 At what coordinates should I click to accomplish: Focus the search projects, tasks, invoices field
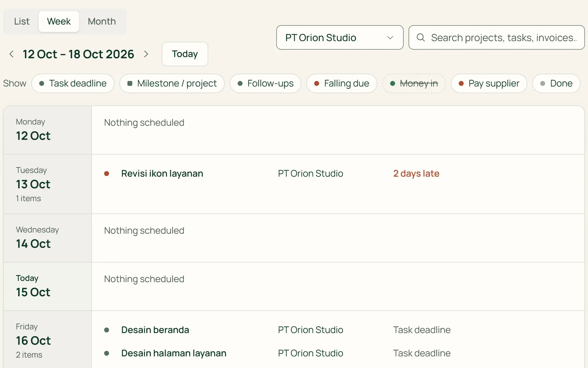tap(496, 37)
